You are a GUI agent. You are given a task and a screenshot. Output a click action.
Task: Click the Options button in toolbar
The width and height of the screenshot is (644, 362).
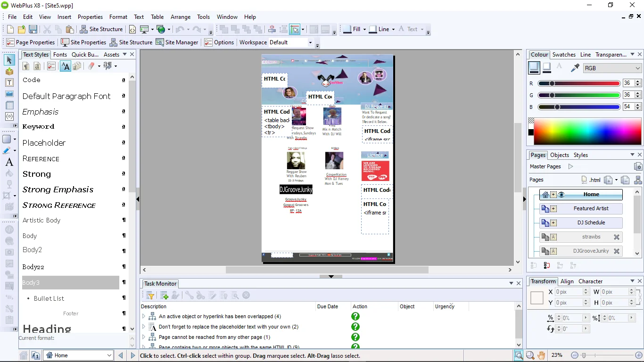coord(219,42)
